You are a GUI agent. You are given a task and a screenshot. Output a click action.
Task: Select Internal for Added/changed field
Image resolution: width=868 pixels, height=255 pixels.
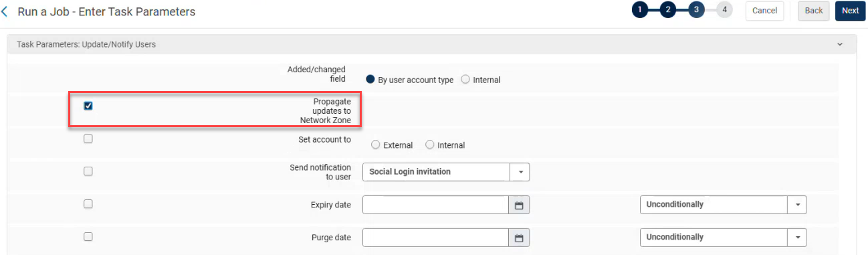[x=465, y=80]
